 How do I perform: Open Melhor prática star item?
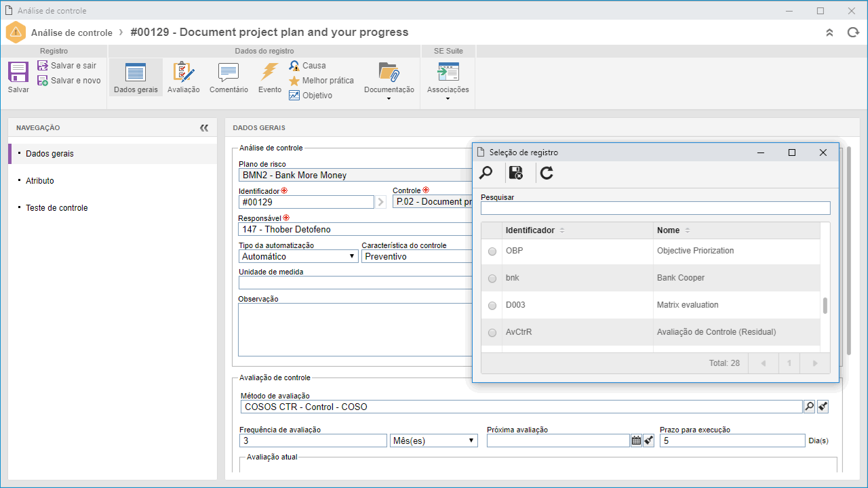(x=321, y=81)
